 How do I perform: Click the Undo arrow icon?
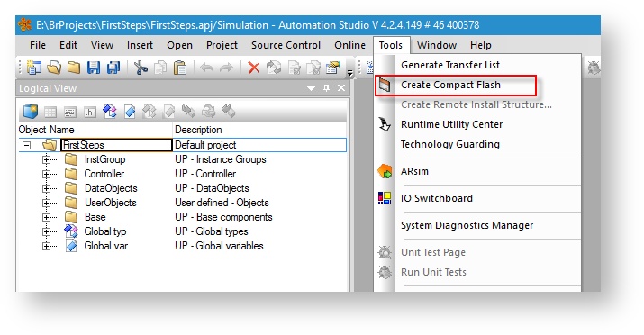207,68
